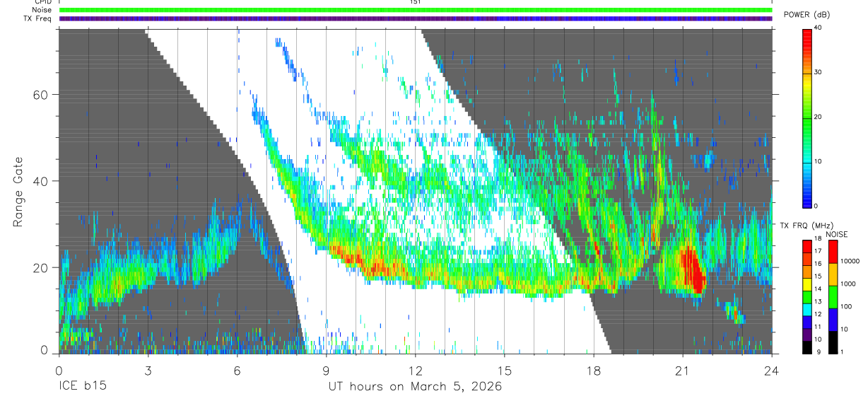This screenshot has width=868, height=401.
Task: Click the 14 tick on the TX FRQ legend
Action: click(819, 289)
